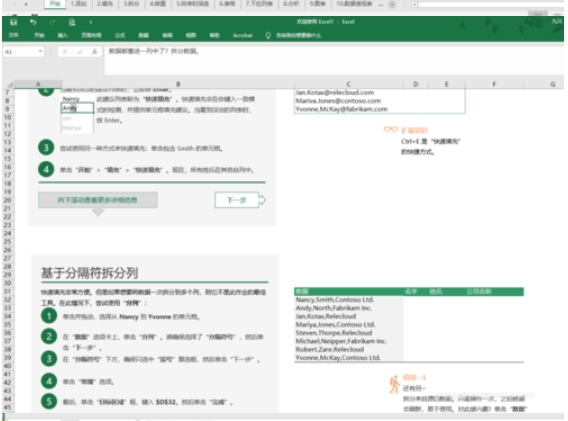Click the Undo arrow icon

pos(33,22)
